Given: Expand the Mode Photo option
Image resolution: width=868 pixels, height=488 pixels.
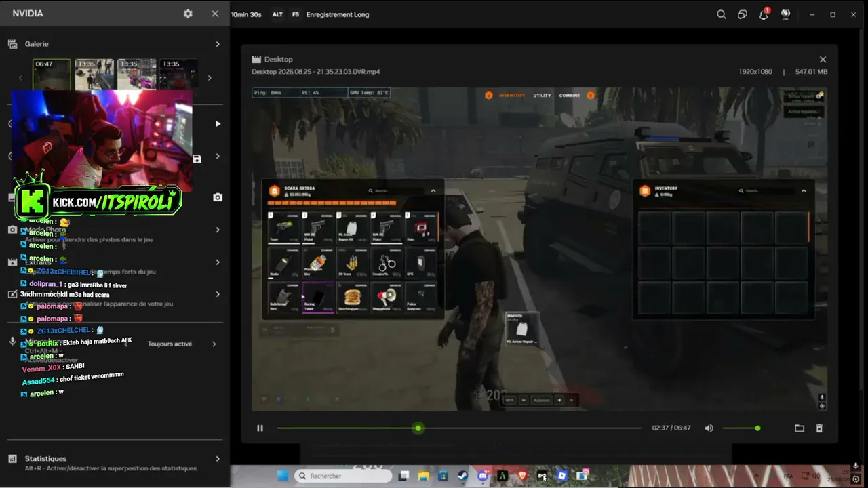Looking at the screenshot, I should click(x=218, y=230).
